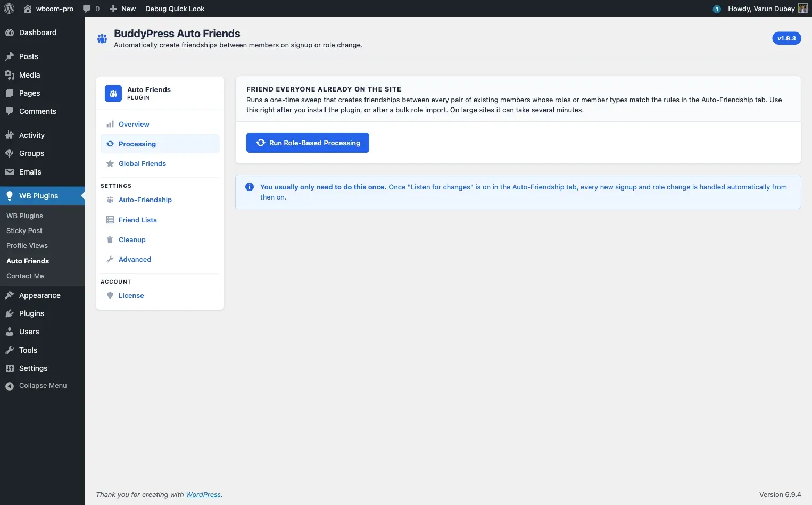Viewport: 812px width, 505px height.
Task: Click the WordPress logo icon
Action: pyautogui.click(x=9, y=9)
